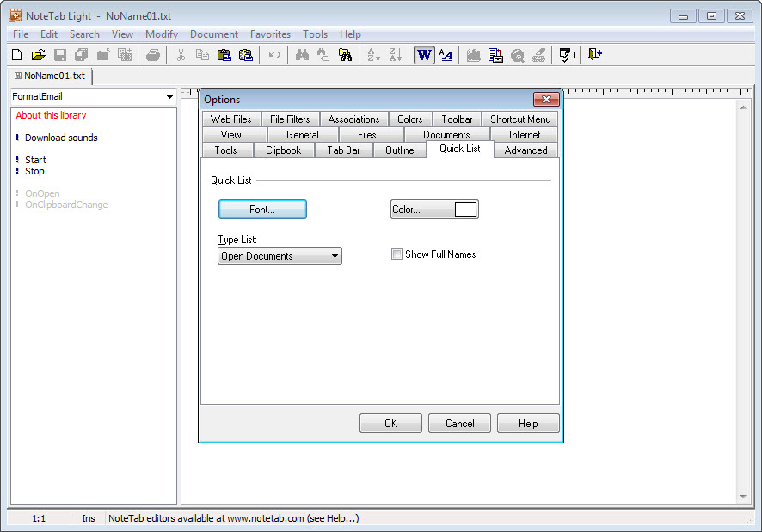The height and width of the screenshot is (532, 762).
Task: Click the Font... button
Action: click(262, 210)
